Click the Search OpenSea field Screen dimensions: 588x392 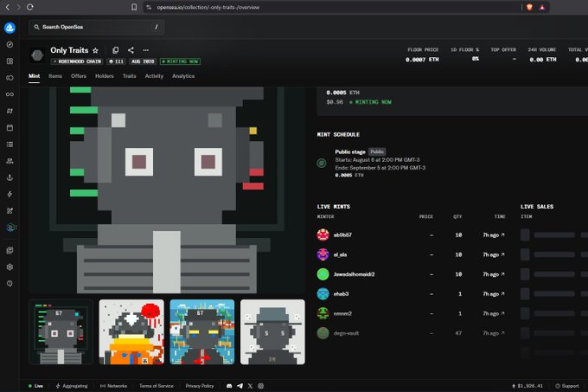coord(96,27)
